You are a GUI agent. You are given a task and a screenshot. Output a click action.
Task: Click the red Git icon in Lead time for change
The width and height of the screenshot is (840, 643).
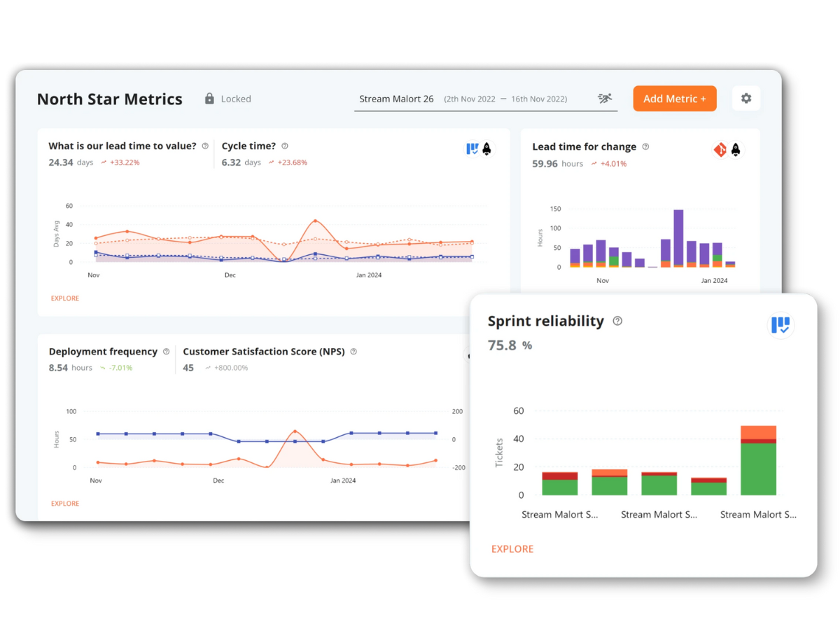coord(720,149)
